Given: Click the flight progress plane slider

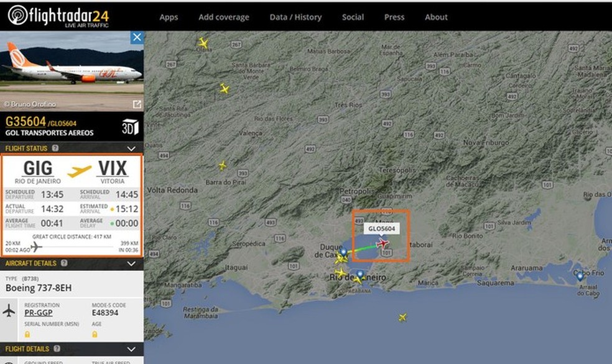Looking at the screenshot, I should pos(36,248).
